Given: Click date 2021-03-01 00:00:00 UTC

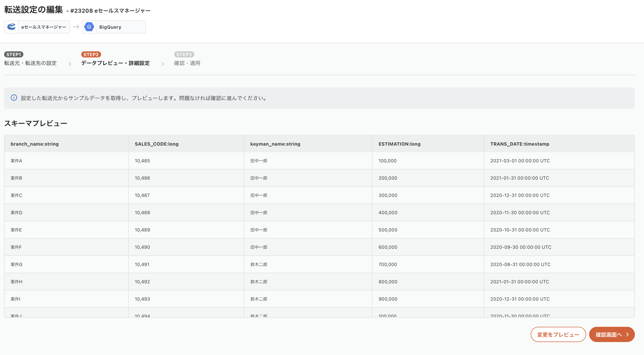Looking at the screenshot, I should pos(520,161).
